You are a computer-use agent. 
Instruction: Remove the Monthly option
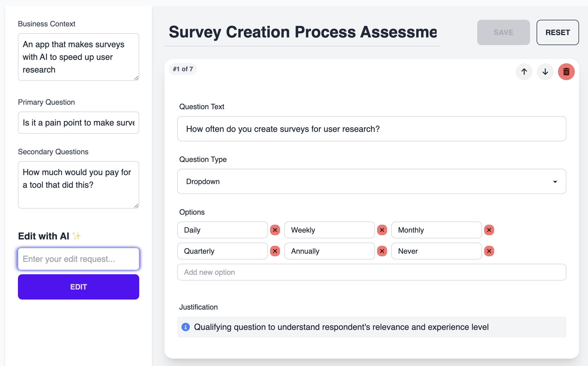pos(489,230)
